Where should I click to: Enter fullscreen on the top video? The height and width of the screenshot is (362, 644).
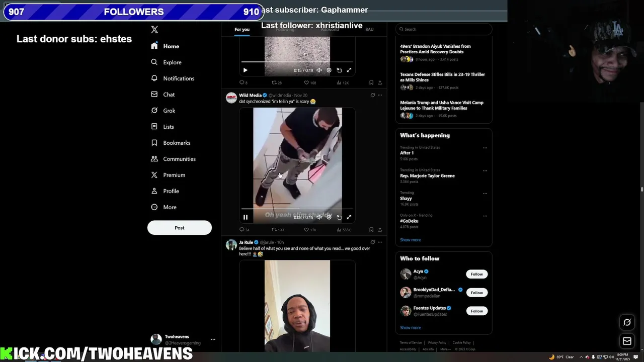tap(349, 70)
